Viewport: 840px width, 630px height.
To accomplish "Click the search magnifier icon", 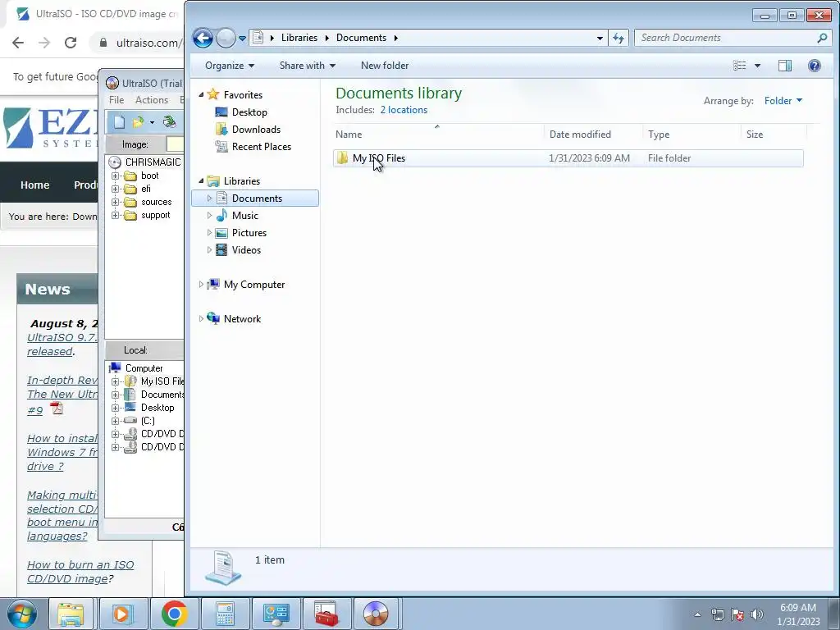I will [822, 38].
